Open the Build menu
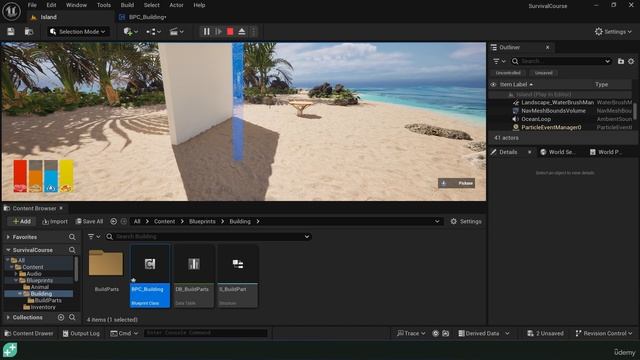 coord(127,5)
